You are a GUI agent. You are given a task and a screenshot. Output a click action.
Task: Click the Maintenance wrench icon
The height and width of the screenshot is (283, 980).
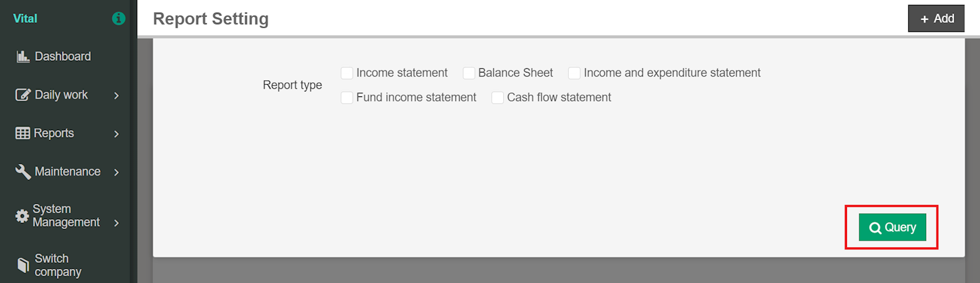(x=23, y=171)
